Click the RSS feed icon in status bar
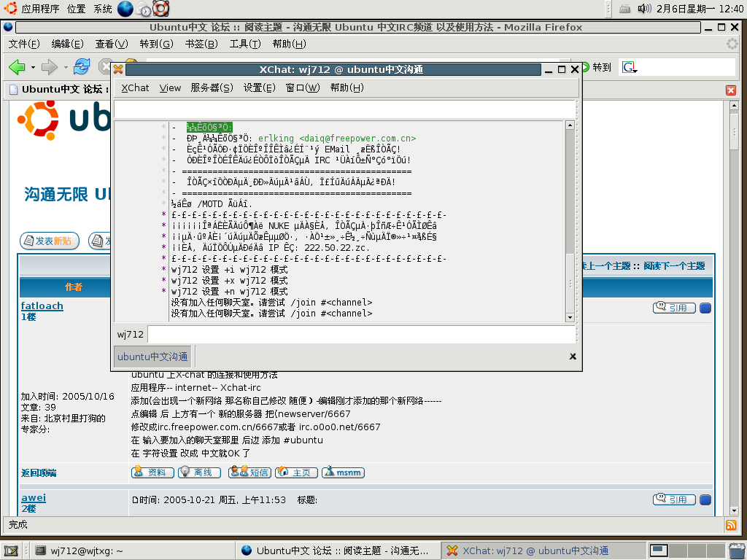The width and height of the screenshot is (747, 560). click(731, 525)
